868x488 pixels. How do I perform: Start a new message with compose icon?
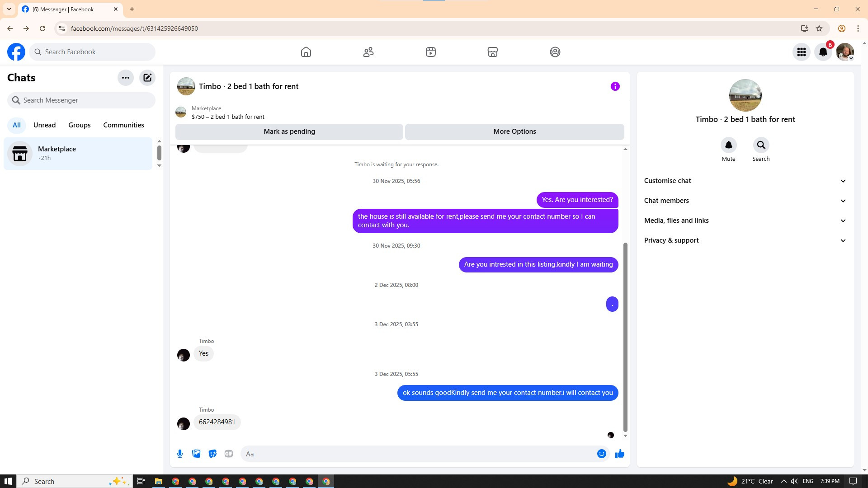pyautogui.click(x=147, y=78)
